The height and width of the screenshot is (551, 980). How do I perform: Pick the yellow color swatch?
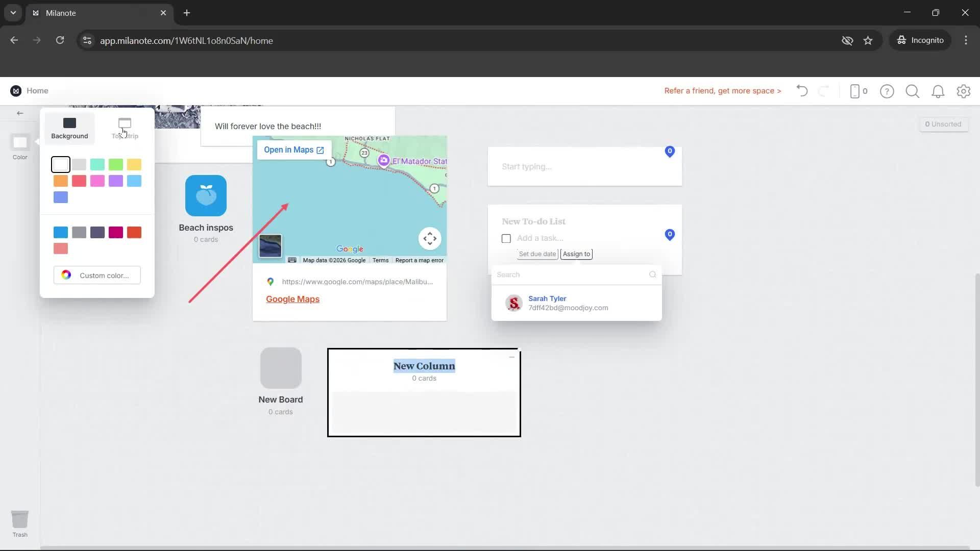[x=134, y=165]
